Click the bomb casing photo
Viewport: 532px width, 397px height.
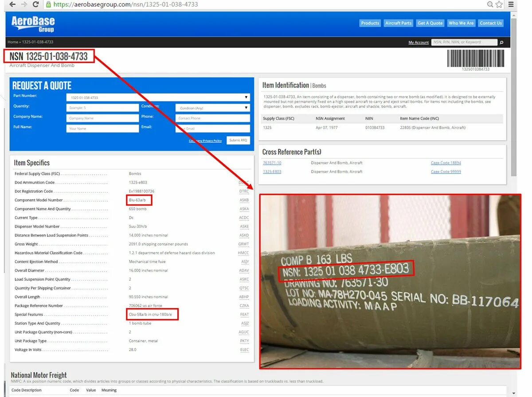[x=390, y=282]
